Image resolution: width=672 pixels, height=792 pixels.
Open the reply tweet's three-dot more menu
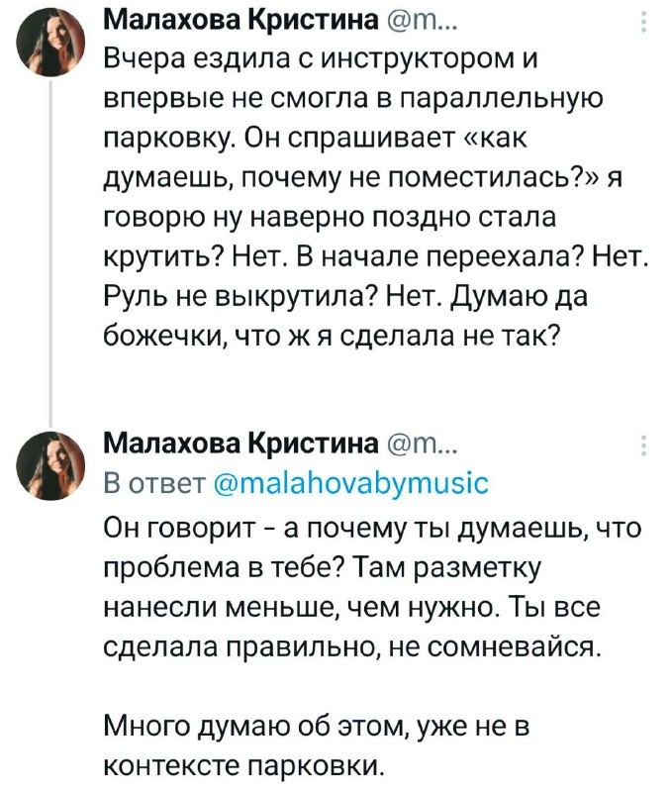[x=645, y=445]
